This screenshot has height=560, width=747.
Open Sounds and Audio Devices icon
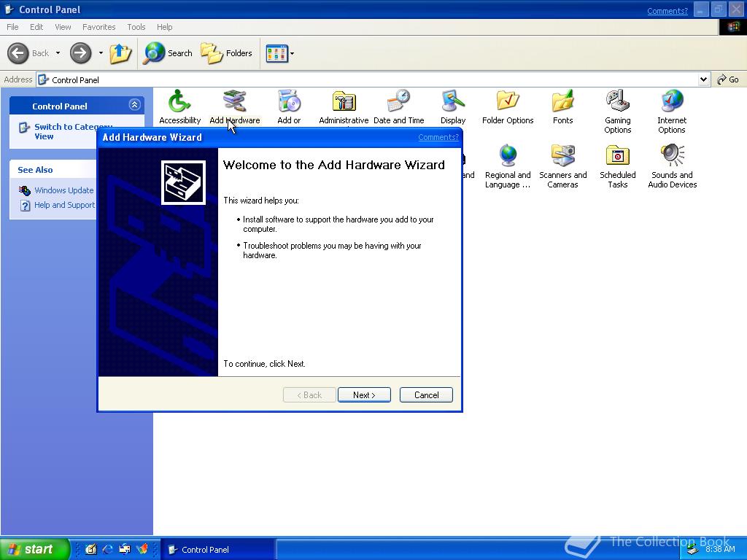tap(672, 167)
